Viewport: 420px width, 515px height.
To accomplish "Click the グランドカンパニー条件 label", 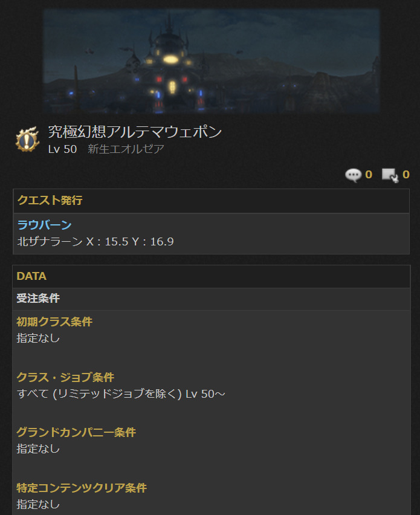I will click(x=76, y=432).
